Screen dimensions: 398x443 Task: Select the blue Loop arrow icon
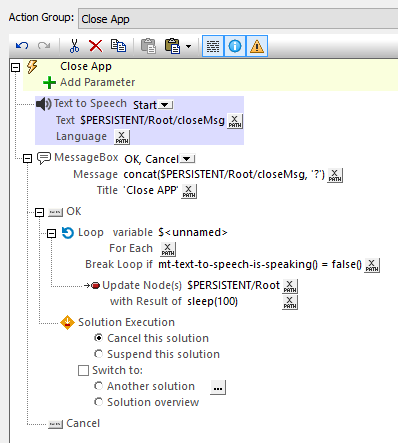point(68,233)
